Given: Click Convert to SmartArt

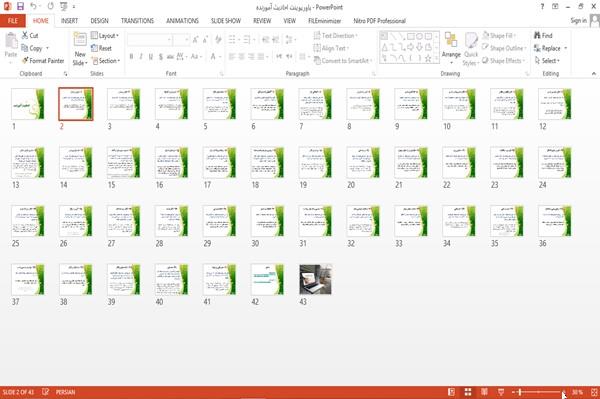Looking at the screenshot, I should click(x=343, y=60).
